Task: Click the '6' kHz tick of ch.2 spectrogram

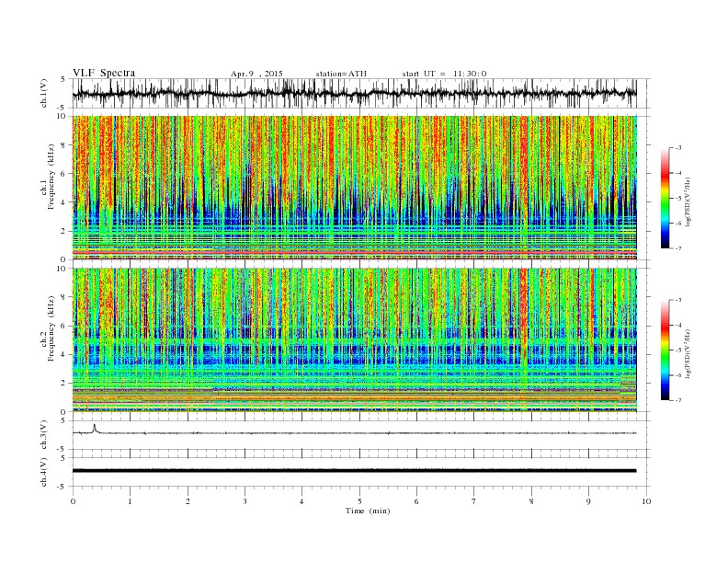Action: pyautogui.click(x=64, y=326)
